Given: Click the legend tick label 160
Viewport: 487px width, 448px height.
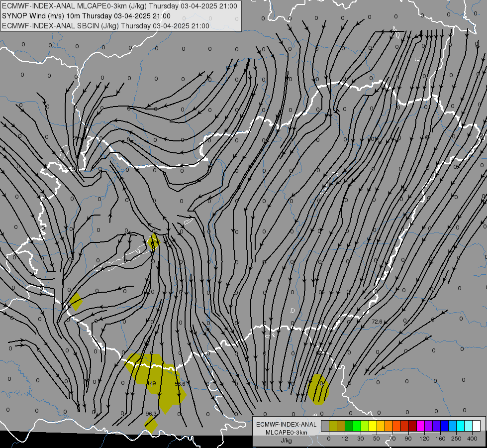Looking at the screenshot, I should click(x=440, y=439).
